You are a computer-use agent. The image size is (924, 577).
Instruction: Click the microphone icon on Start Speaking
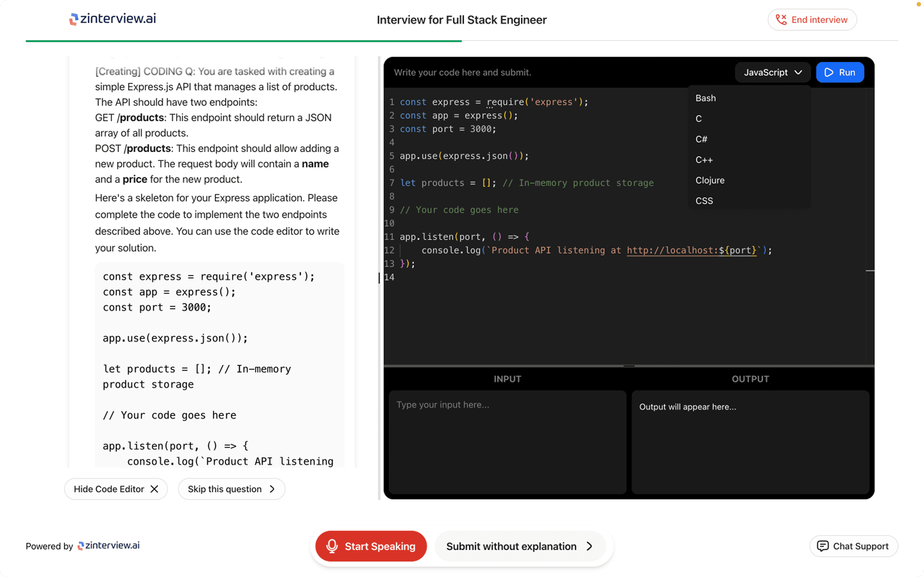coord(332,546)
